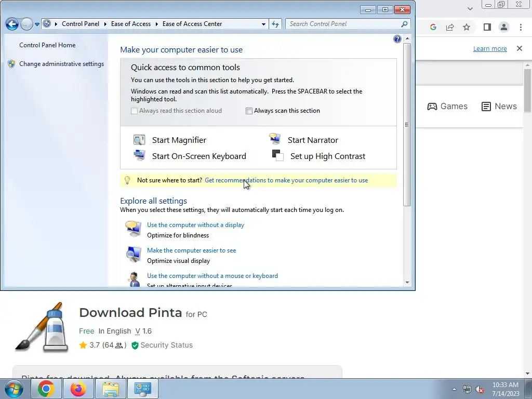Click the Back arrow in Control Panel
The image size is (532, 399).
pos(12,24)
